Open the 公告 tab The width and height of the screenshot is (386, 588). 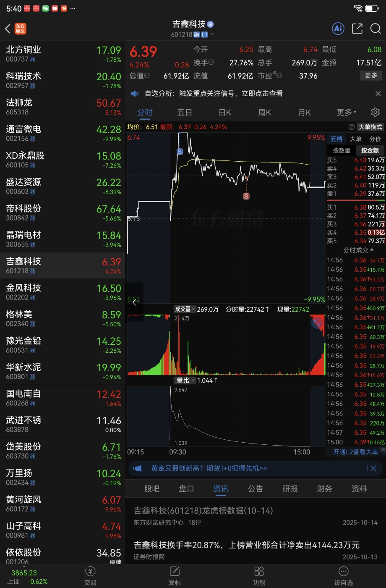coord(256,488)
